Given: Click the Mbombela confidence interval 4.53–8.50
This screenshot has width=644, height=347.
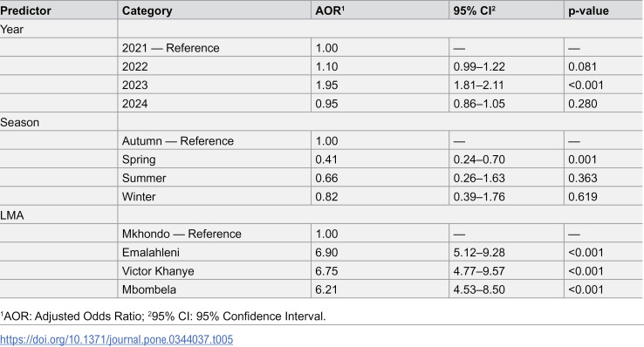Looking at the screenshot, I should [479, 289].
